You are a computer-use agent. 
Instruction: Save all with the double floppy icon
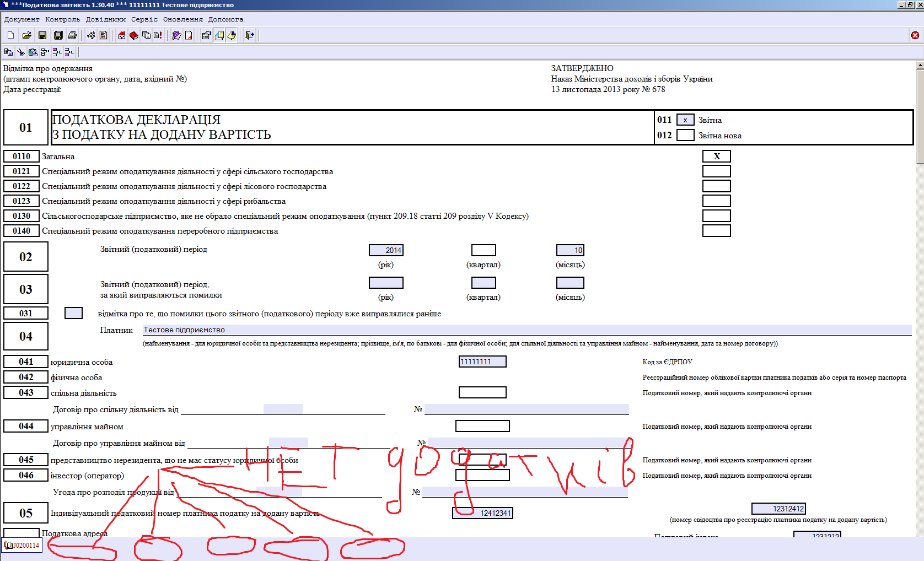58,35
